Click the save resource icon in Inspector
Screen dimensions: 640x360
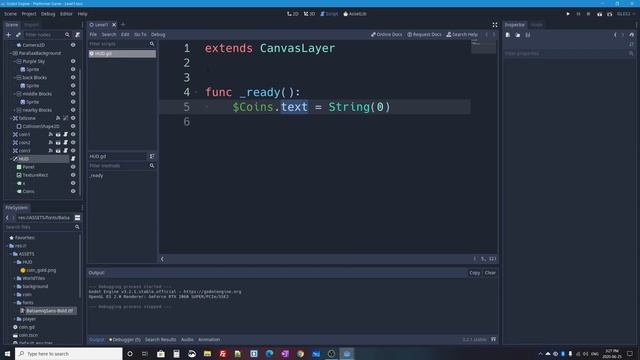[528, 35]
